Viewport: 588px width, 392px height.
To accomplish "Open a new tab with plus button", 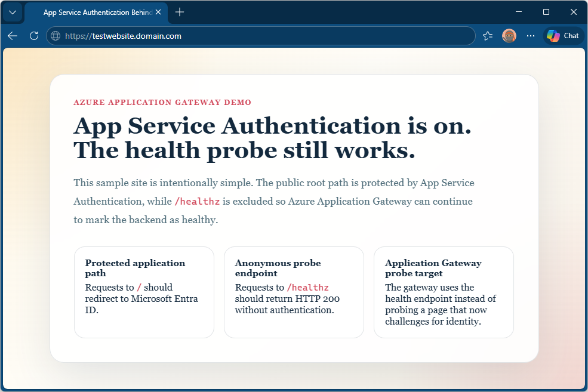I will pyautogui.click(x=180, y=13).
